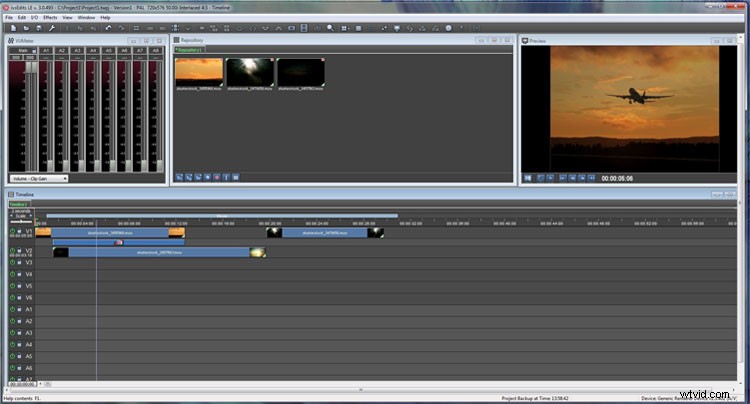This screenshot has width=750, height=404.
Task: Click the highlighted filmstrip toolbar icon
Action: [304, 28]
